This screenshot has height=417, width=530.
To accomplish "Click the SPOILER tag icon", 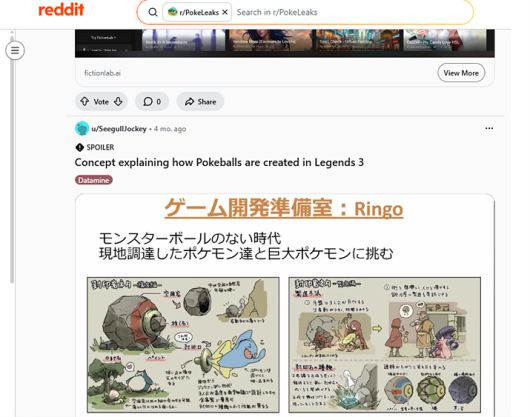I will [x=79, y=147].
